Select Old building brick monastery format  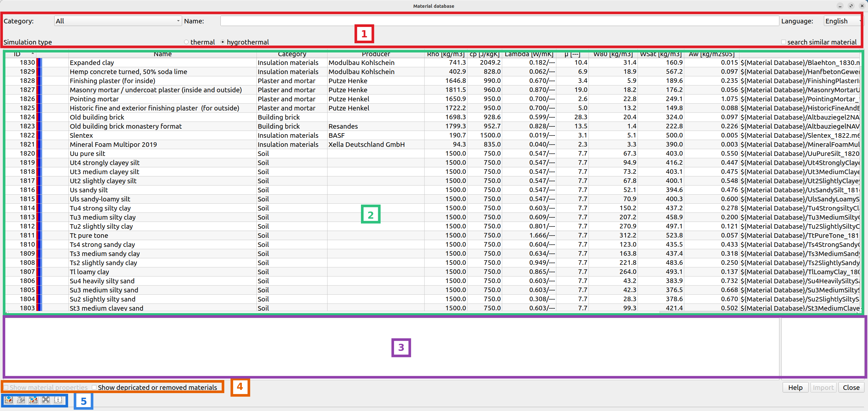(433, 126)
